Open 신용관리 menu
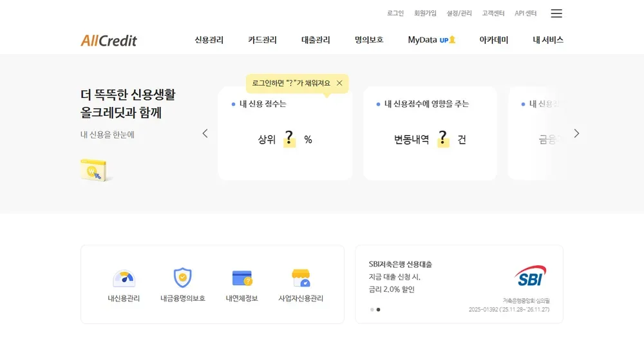Screen dimensions: 644x349 pyautogui.click(x=209, y=40)
